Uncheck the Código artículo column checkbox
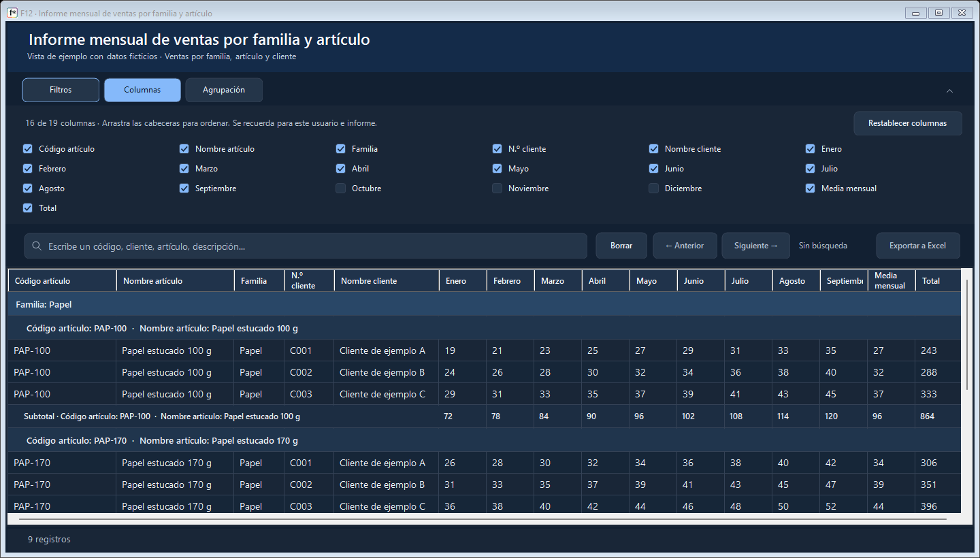Image resolution: width=980 pixels, height=558 pixels. tap(28, 149)
